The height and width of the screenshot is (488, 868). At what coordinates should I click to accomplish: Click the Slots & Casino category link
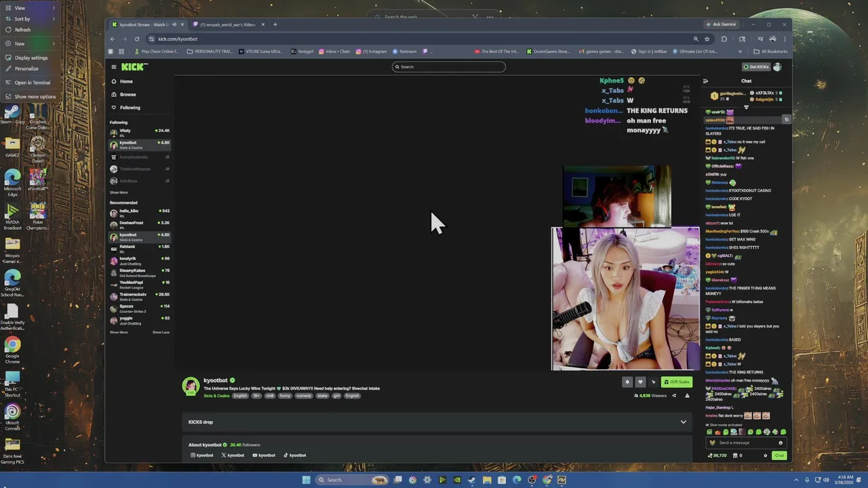pyautogui.click(x=216, y=396)
